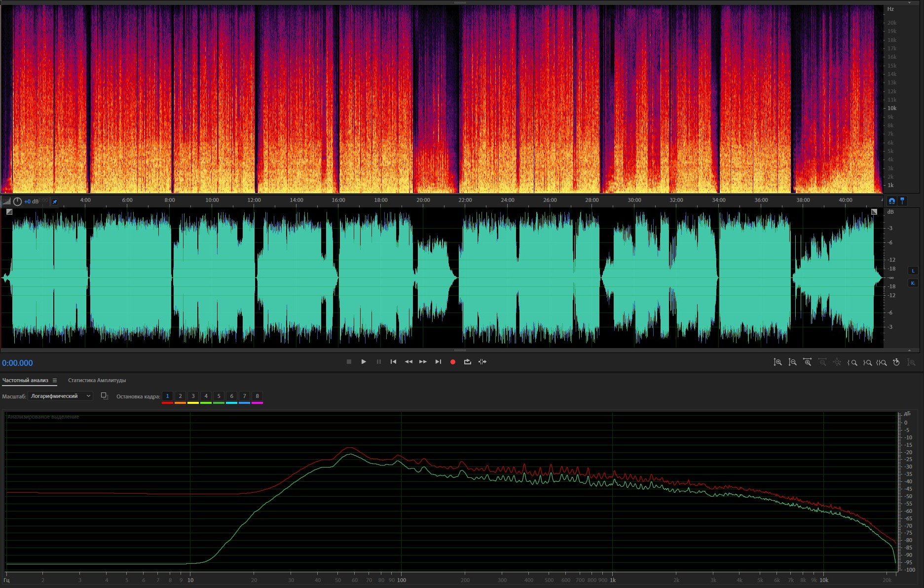Click hold frame button 5
Screen dimensions: 924x588
(219, 396)
